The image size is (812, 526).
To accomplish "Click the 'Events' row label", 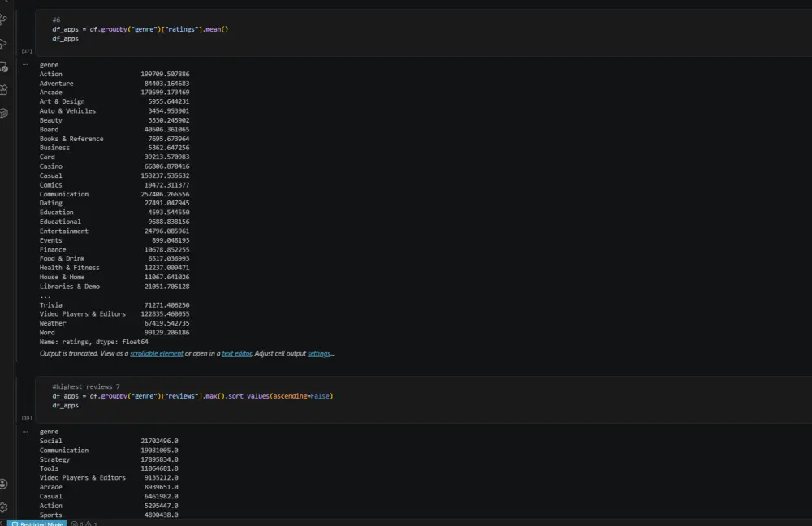I will (50, 240).
